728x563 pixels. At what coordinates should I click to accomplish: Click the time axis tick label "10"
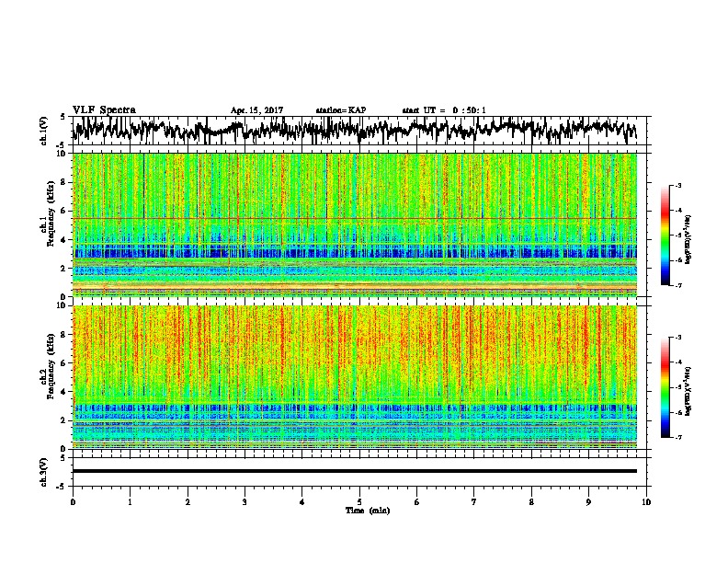coord(646,502)
